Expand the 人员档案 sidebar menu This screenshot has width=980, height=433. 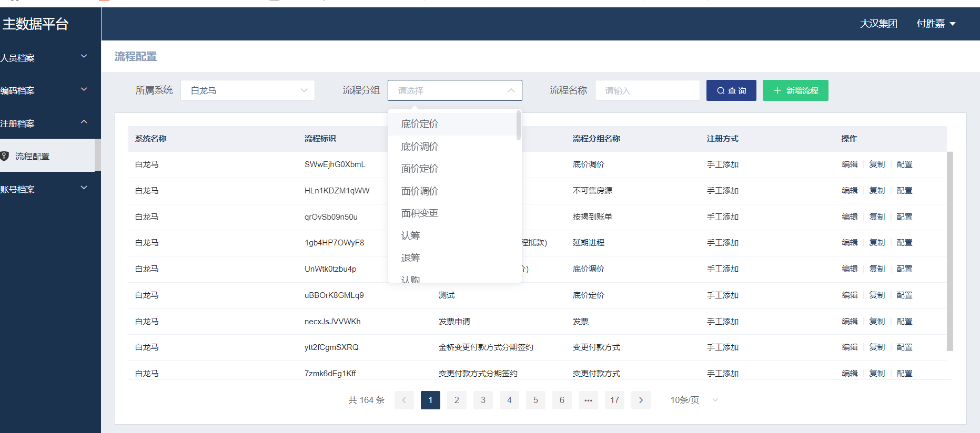[50, 57]
